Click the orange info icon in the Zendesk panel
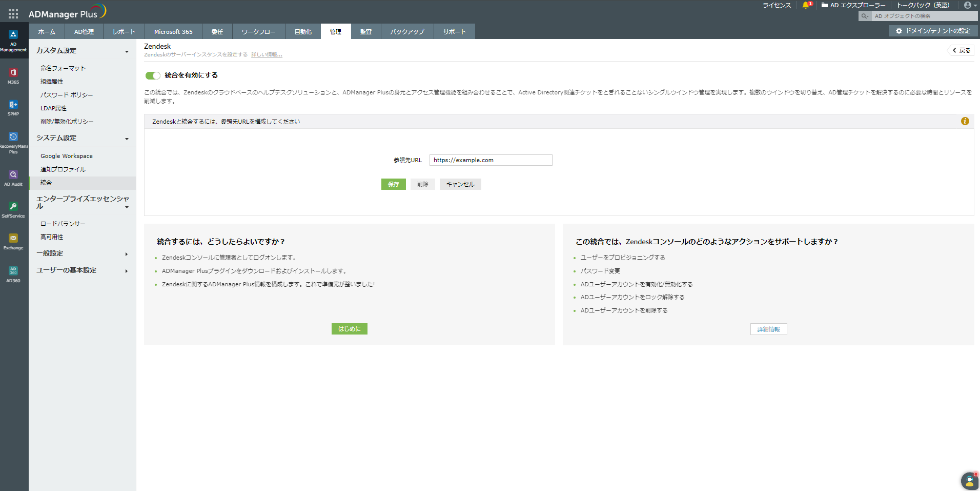 [x=965, y=121]
